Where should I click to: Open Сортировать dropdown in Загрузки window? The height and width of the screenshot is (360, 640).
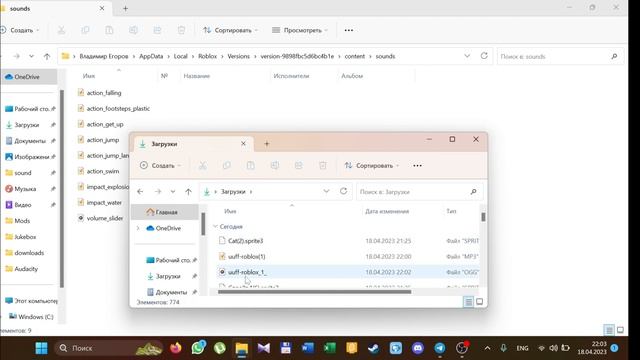tap(372, 165)
